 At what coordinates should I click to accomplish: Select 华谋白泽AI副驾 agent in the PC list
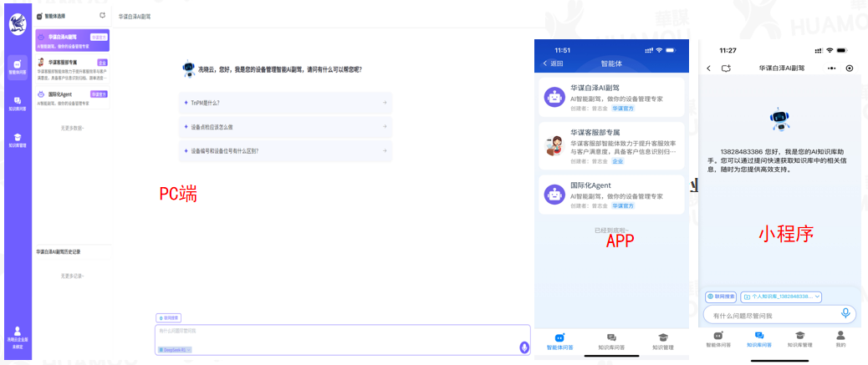point(72,40)
